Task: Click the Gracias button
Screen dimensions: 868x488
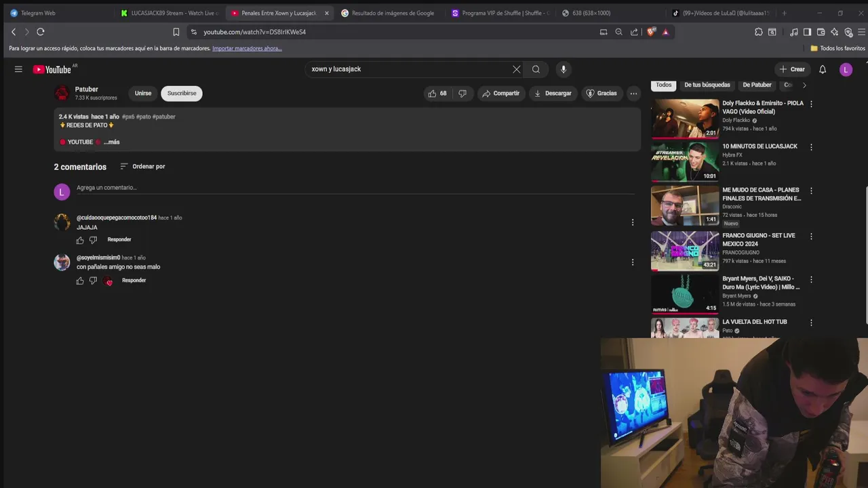Action: pos(601,94)
